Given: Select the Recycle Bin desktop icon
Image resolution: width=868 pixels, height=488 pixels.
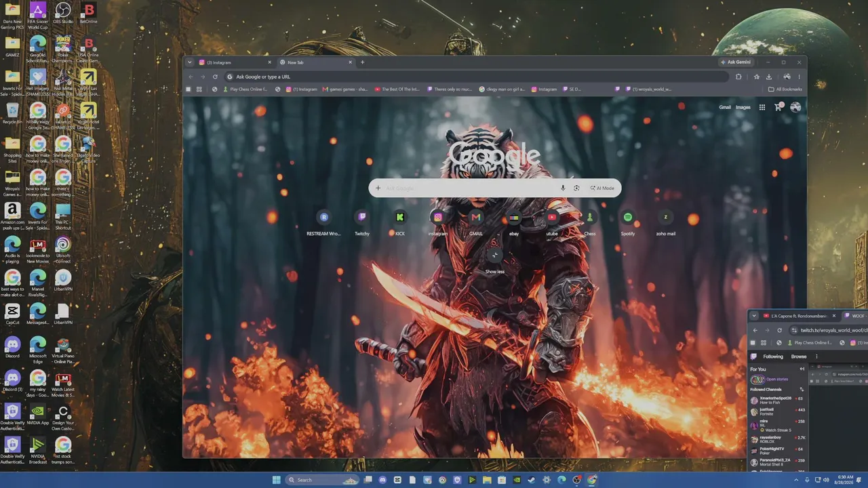Looking at the screenshot, I should click(12, 113).
